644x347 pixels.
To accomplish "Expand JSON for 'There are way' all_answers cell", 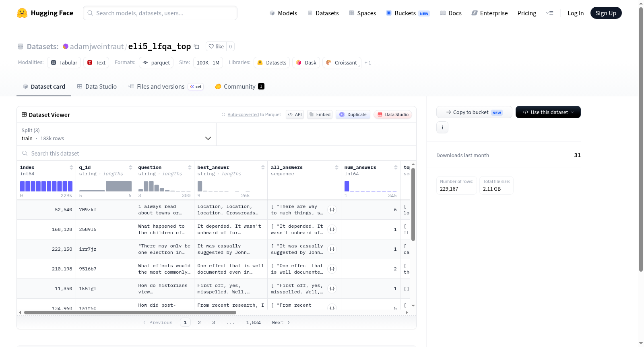I will pyautogui.click(x=332, y=210).
